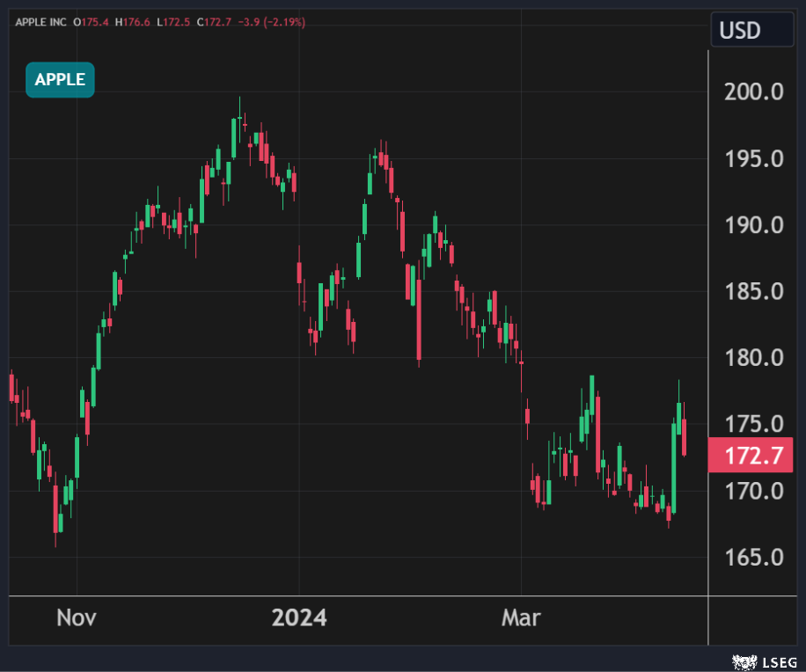The height and width of the screenshot is (672, 806).
Task: Select the Nov marker on time axis
Action: click(77, 617)
